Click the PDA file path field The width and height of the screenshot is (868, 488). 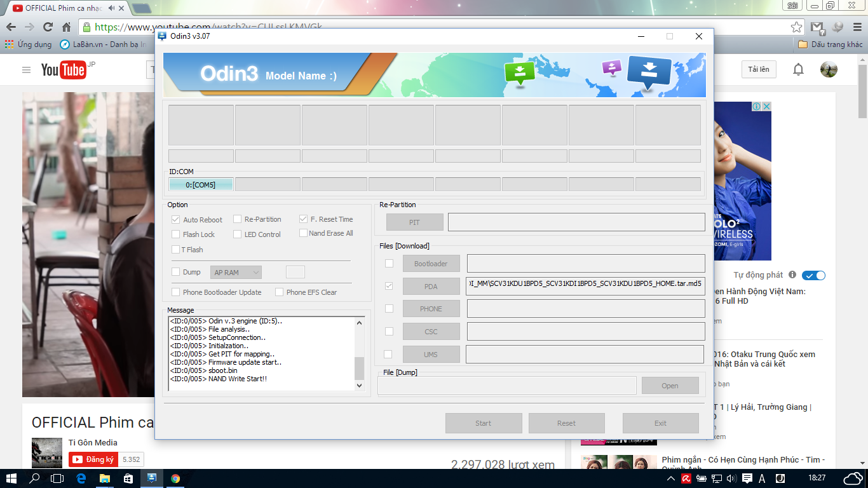click(585, 286)
